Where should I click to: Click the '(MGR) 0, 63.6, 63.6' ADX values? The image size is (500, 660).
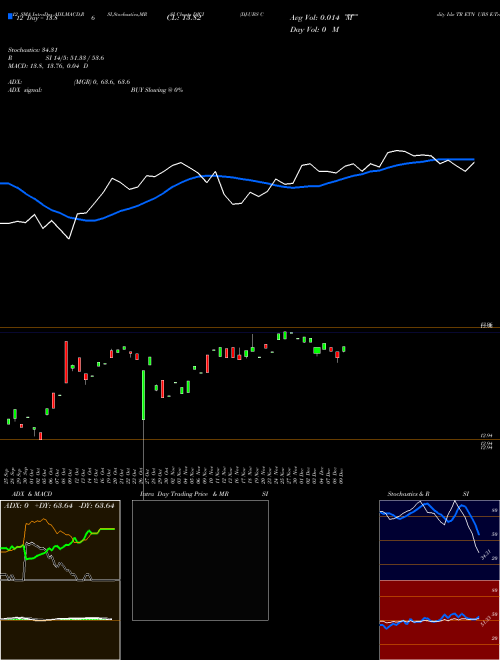101,82
